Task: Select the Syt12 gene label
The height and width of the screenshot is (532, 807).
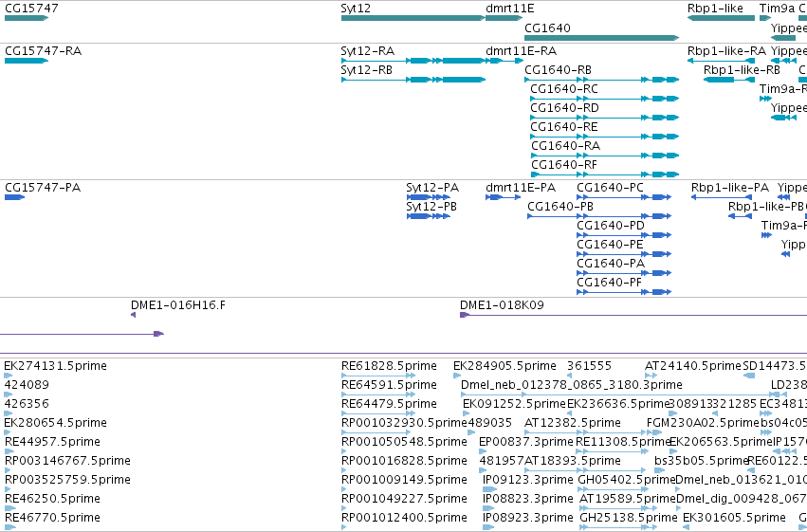Action: click(x=356, y=9)
